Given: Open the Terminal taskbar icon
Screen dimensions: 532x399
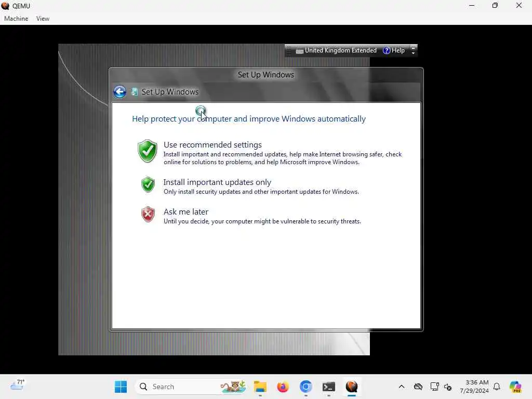Looking at the screenshot, I should [328, 387].
